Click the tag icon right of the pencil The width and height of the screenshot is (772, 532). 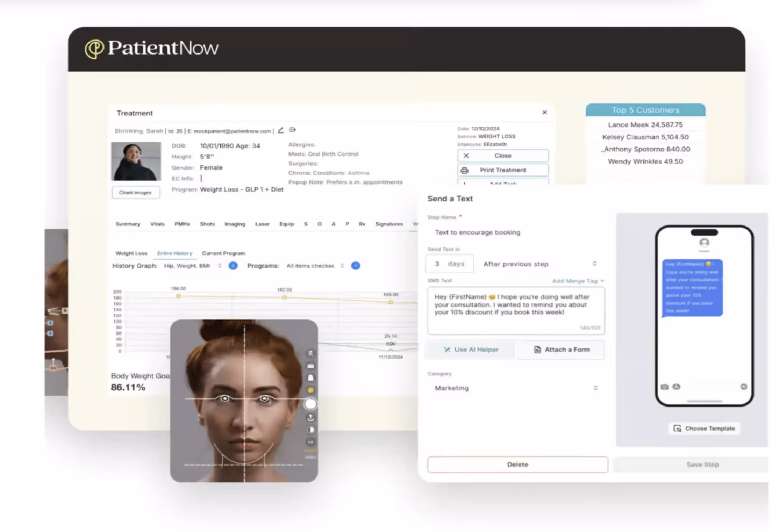point(292,130)
